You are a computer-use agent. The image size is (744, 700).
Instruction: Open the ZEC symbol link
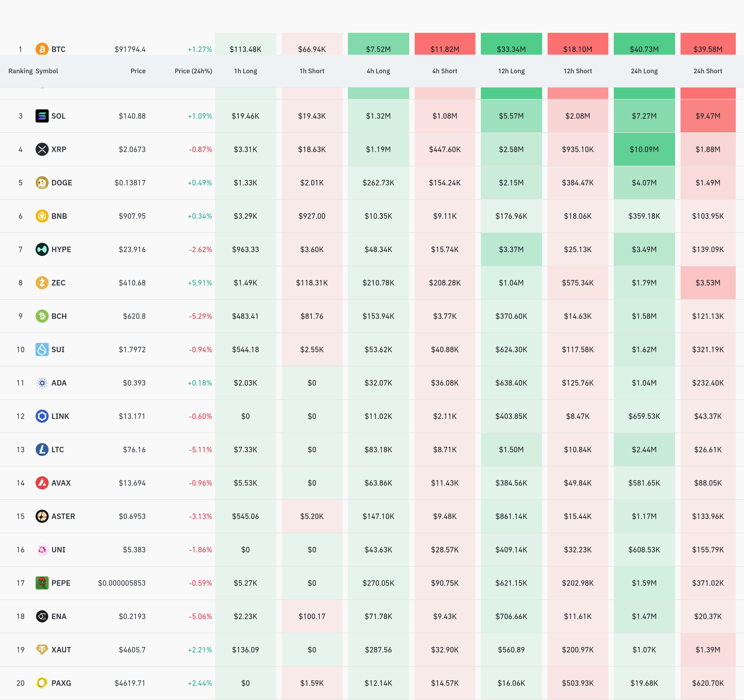click(x=58, y=283)
